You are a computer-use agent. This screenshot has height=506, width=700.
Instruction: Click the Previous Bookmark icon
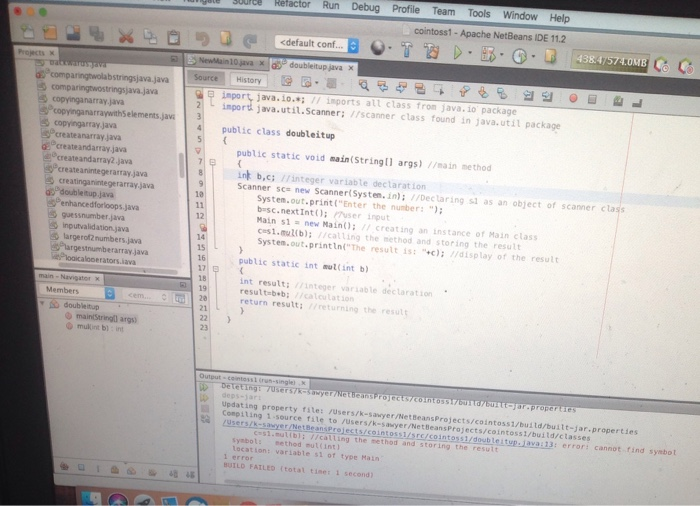[464, 91]
